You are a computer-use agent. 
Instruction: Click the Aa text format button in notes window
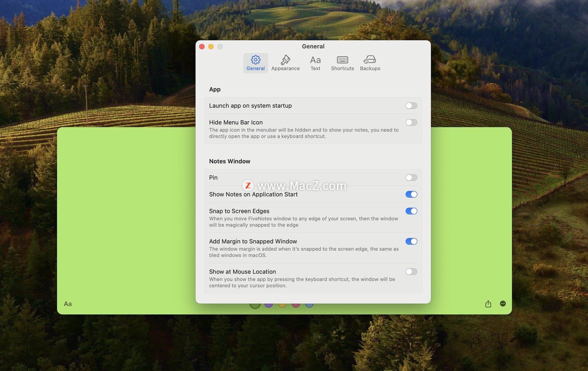pos(68,304)
